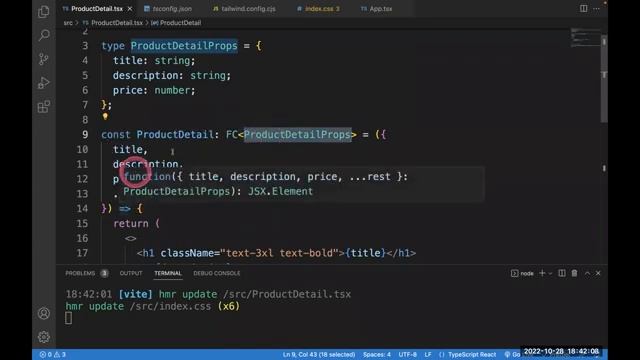This screenshot has width=640, height=360.
Task: Click 'ProductDetailProps' on line 3
Action: point(184,46)
